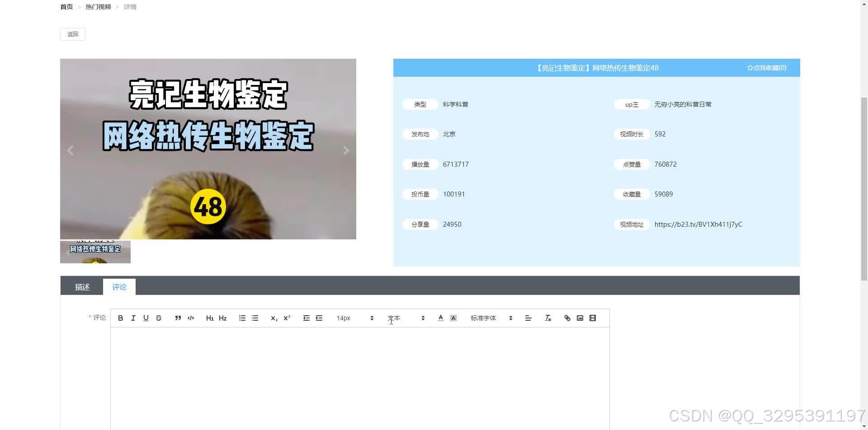Viewport: 868px width, 430px height.
Task: Open the text alignment options
Action: 528,318
